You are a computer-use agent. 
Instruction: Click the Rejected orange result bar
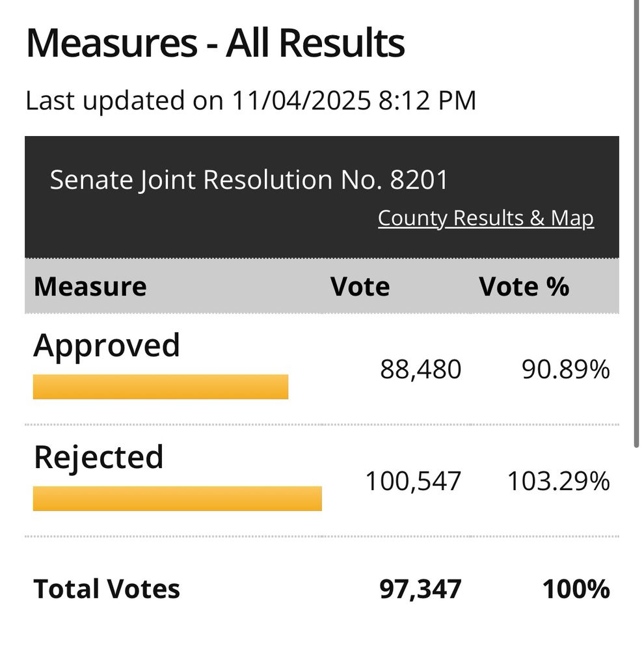(x=177, y=499)
